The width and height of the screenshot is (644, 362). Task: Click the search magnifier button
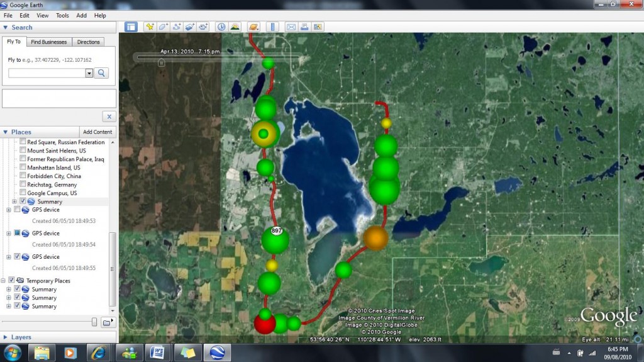101,73
